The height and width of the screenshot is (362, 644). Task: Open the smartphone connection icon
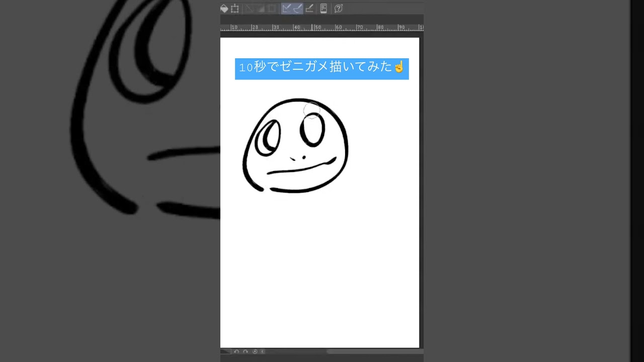(x=324, y=9)
